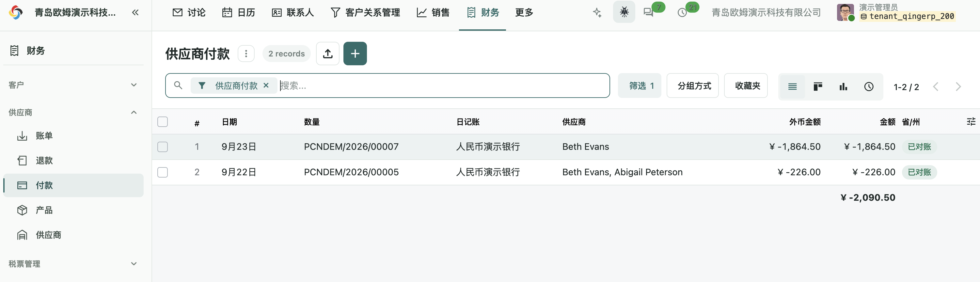Select 付款 in sidebar
This screenshot has width=980, height=282.
coord(73,185)
